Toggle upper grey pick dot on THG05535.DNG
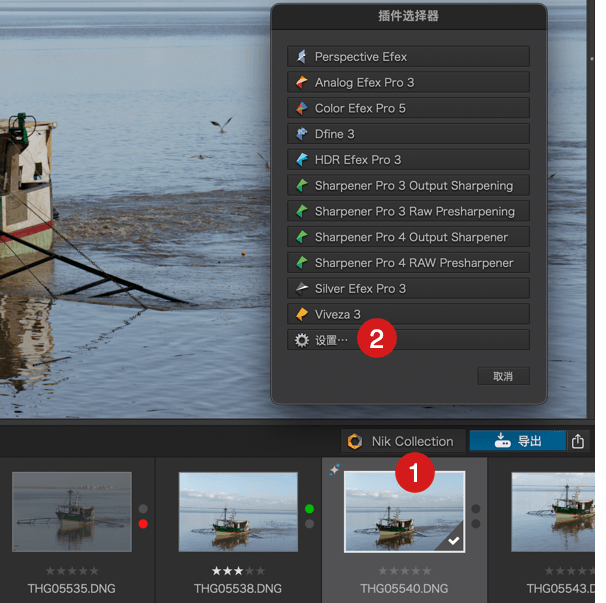The width and height of the screenshot is (606, 603). click(143, 508)
